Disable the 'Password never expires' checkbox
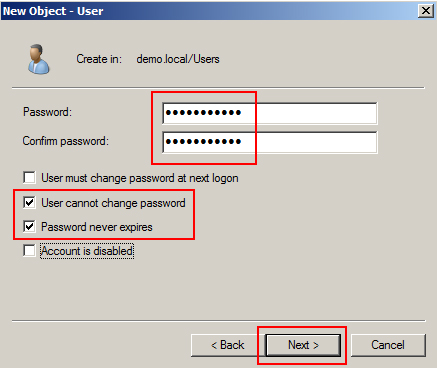Screen dimensions: 437x368 pos(29,227)
